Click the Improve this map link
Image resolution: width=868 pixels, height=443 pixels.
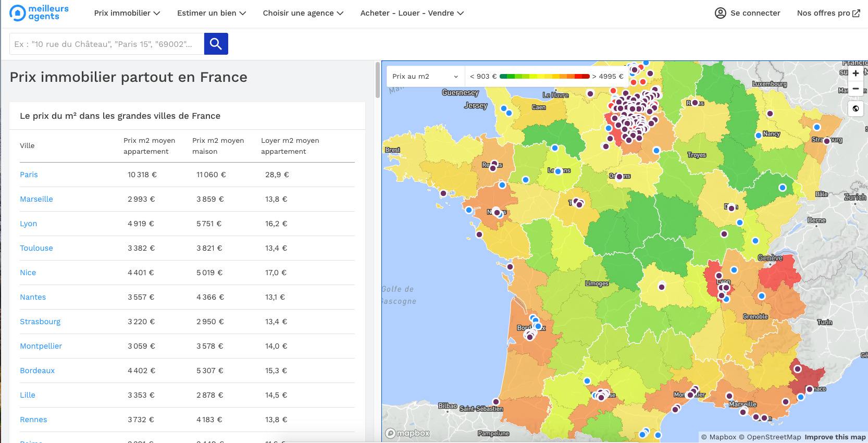(835, 437)
